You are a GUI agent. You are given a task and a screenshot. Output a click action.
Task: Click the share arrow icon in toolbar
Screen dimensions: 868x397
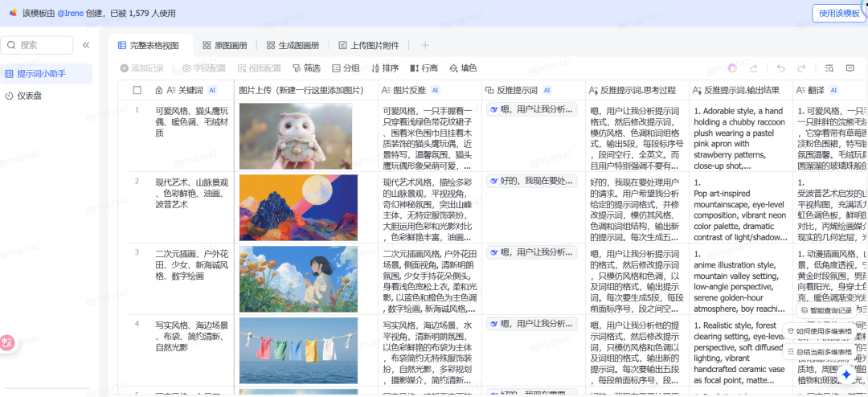pyautogui.click(x=753, y=68)
